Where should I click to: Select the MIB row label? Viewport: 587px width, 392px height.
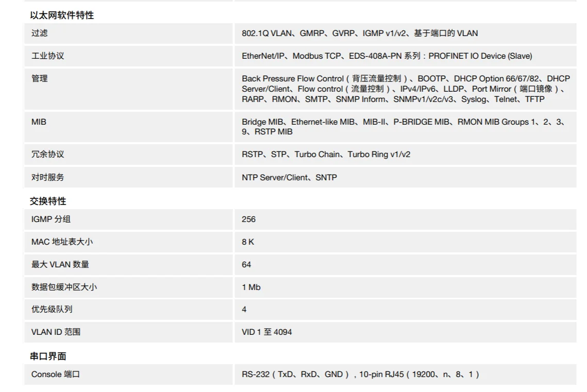click(x=39, y=122)
